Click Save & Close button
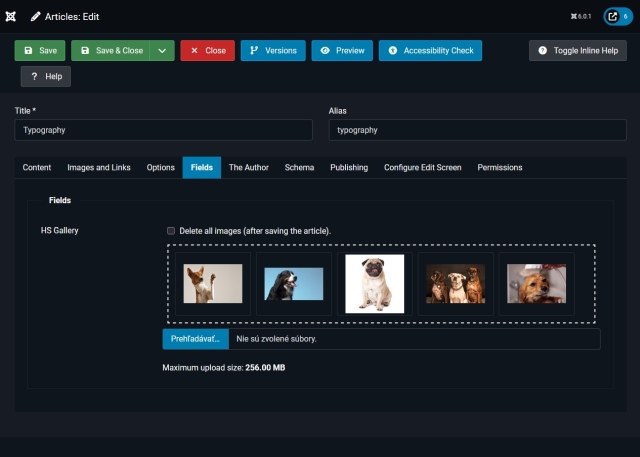 pos(110,50)
